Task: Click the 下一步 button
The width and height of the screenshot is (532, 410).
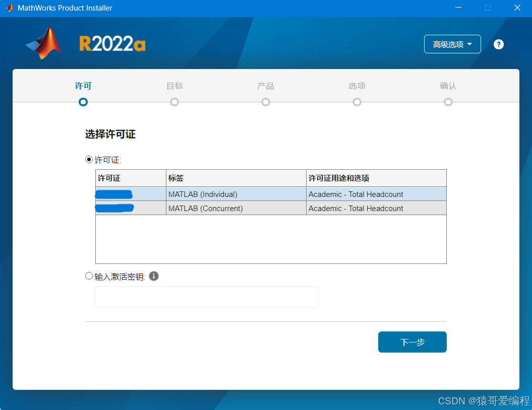Action: pos(412,342)
